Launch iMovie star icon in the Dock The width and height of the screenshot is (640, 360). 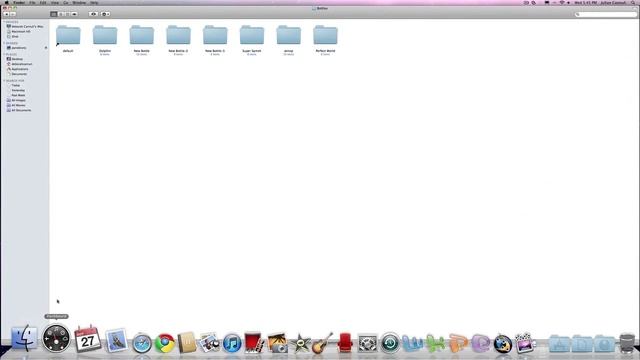[301, 344]
